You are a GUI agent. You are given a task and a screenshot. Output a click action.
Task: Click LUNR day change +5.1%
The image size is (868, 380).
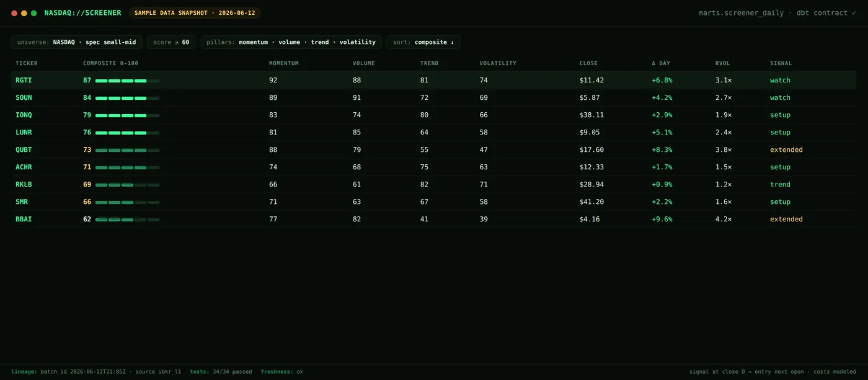pos(662,132)
